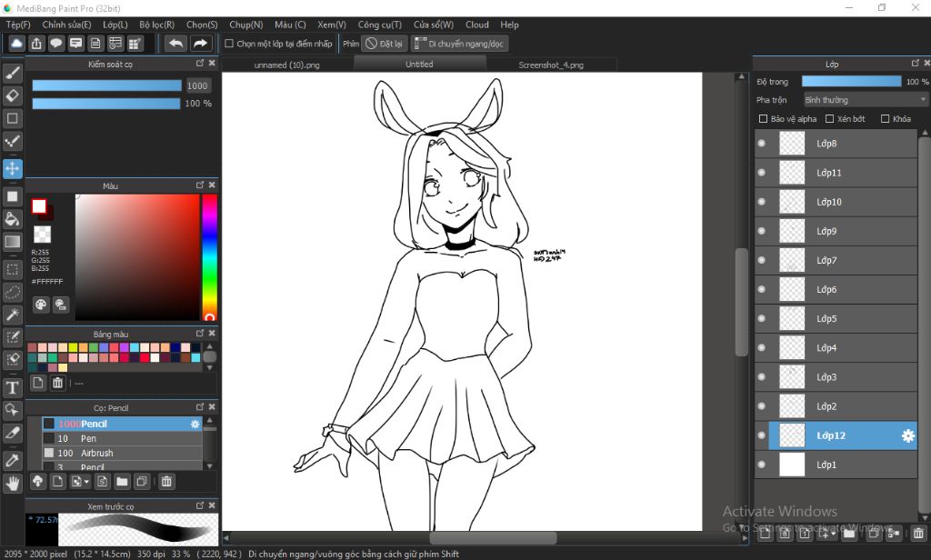Click the canvas vertical scrollbar
This screenshot has width=931, height=560.
[741, 303]
